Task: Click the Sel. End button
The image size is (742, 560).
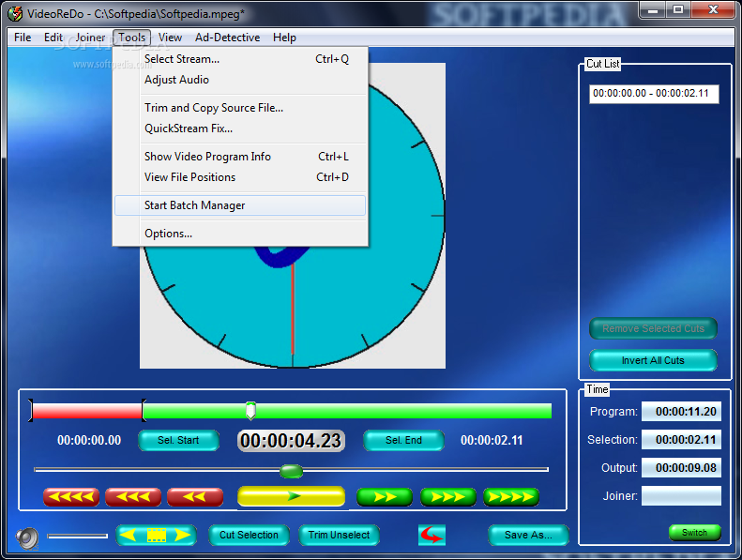Action: [403, 440]
